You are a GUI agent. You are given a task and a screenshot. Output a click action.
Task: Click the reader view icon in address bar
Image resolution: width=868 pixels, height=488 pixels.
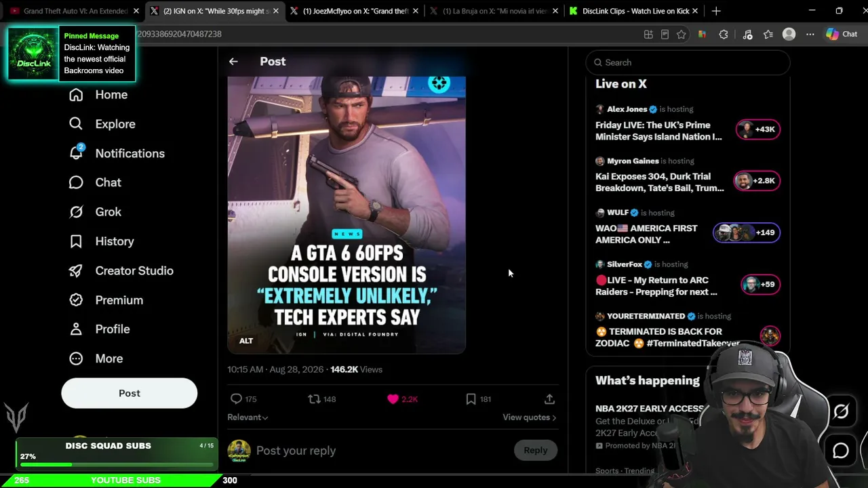(x=665, y=35)
